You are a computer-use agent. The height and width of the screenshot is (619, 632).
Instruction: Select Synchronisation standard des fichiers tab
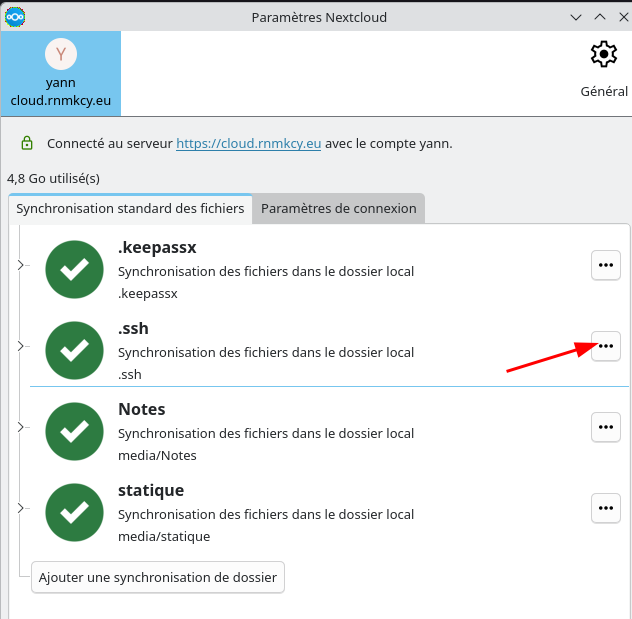tap(130, 208)
